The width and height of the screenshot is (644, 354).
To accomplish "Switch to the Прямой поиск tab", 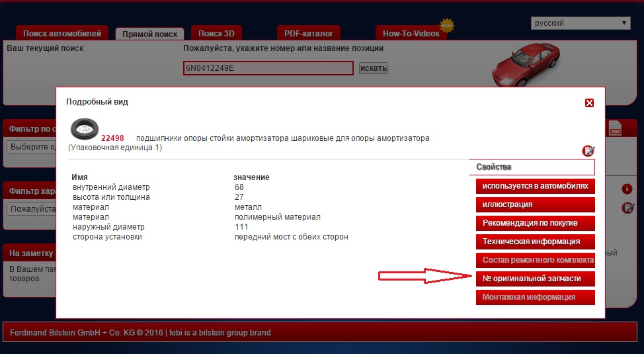I will pos(150,34).
